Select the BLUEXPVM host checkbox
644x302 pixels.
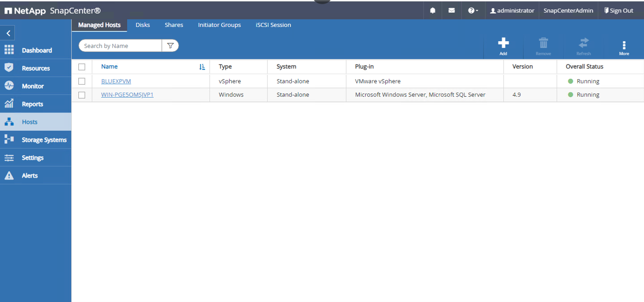[81, 81]
